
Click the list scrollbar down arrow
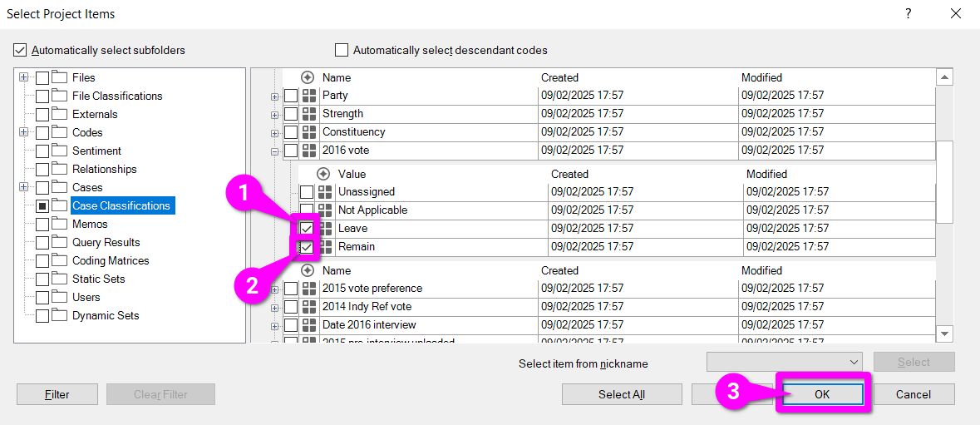(944, 334)
